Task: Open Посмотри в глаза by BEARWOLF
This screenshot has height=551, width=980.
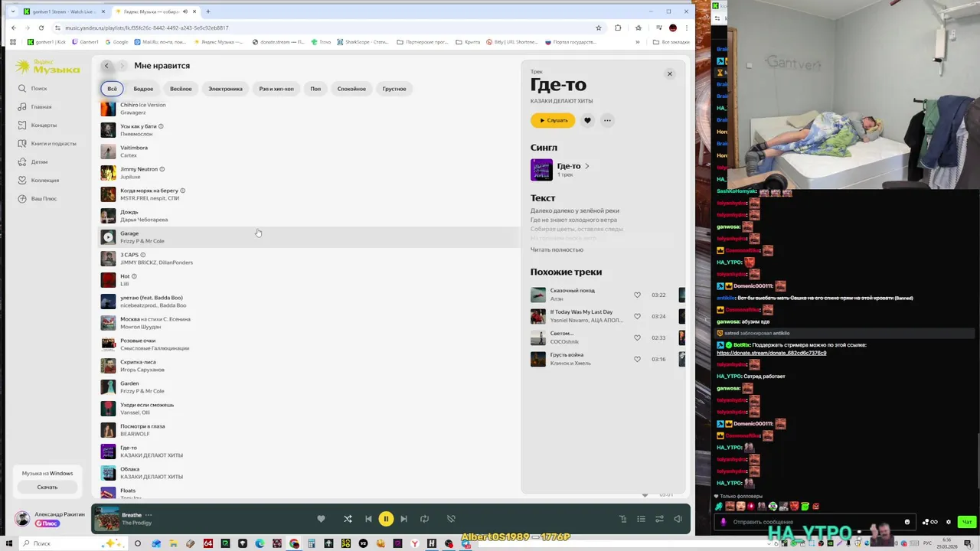Action: click(x=142, y=426)
